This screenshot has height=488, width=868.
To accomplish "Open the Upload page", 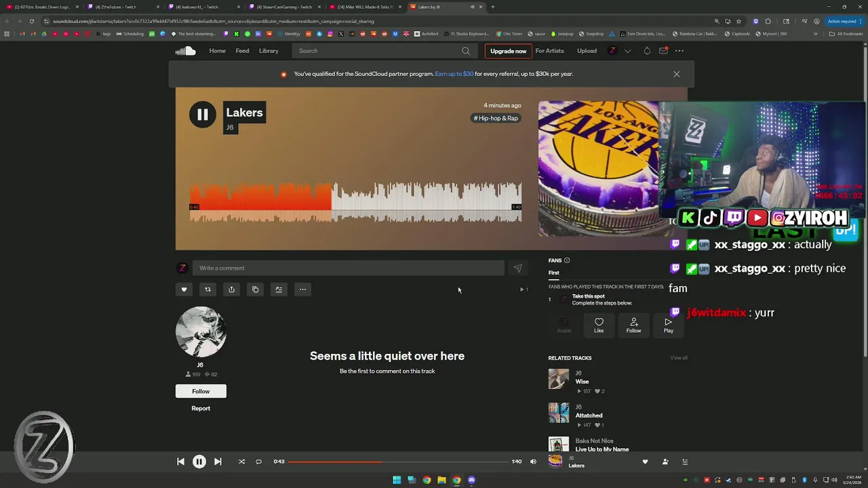I will [x=587, y=51].
